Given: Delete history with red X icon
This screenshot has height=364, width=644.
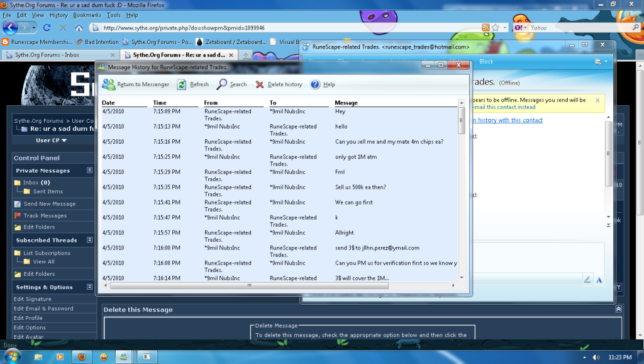Looking at the screenshot, I should click(259, 84).
